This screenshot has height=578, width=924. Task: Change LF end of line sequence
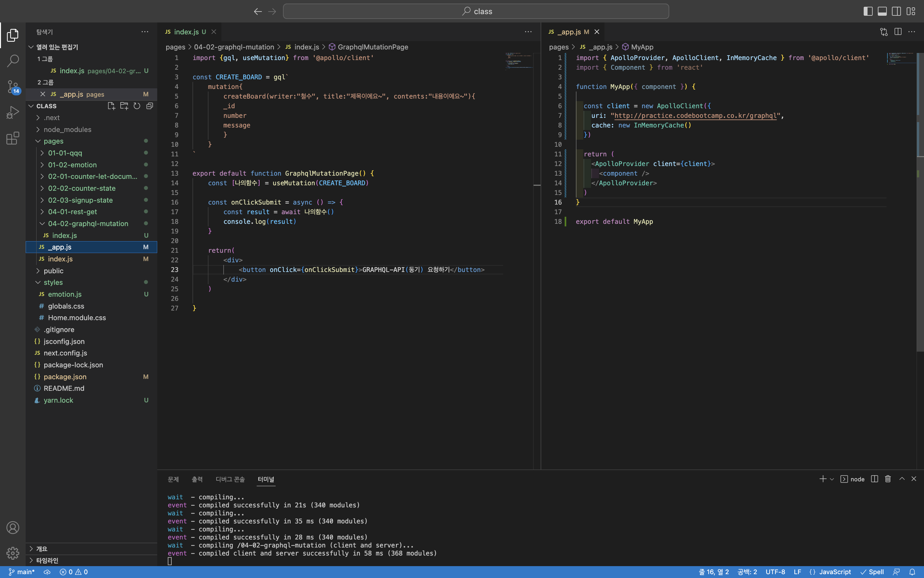pos(797,572)
